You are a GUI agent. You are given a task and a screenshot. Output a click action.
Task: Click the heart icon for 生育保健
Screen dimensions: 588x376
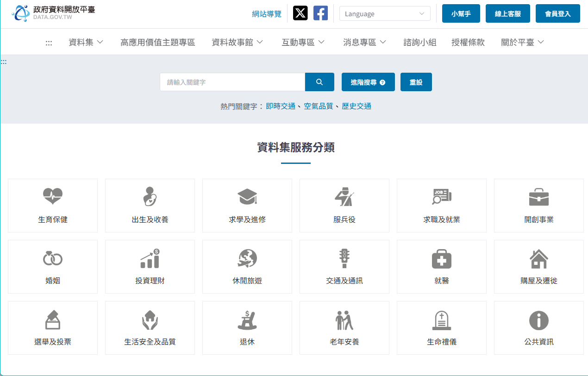point(53,196)
